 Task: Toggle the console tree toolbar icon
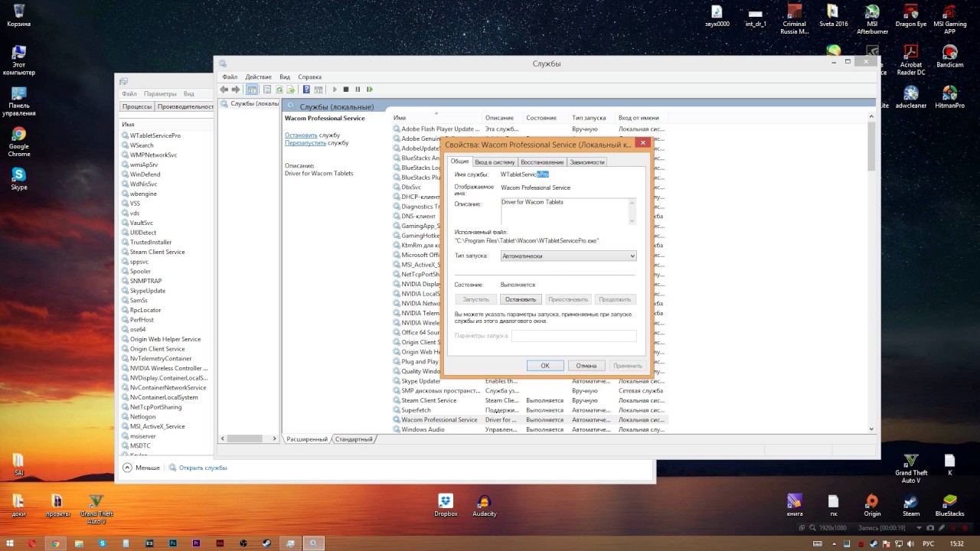click(x=252, y=90)
